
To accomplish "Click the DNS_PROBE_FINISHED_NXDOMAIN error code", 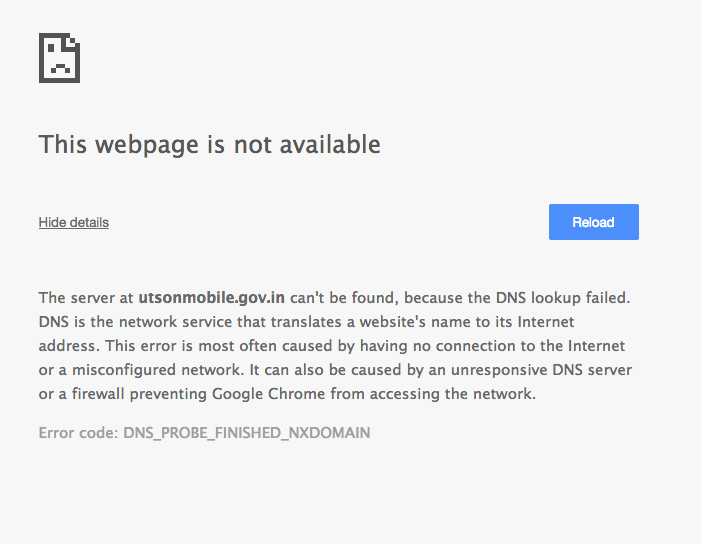I will (246, 434).
